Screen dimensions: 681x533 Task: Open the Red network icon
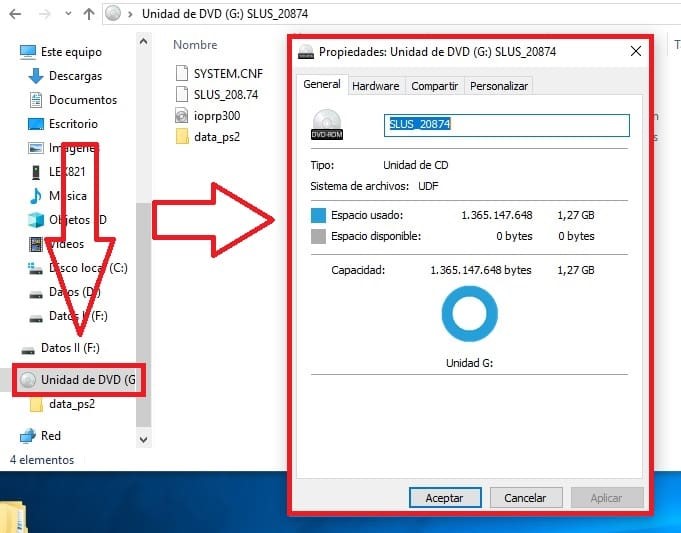(x=27, y=435)
